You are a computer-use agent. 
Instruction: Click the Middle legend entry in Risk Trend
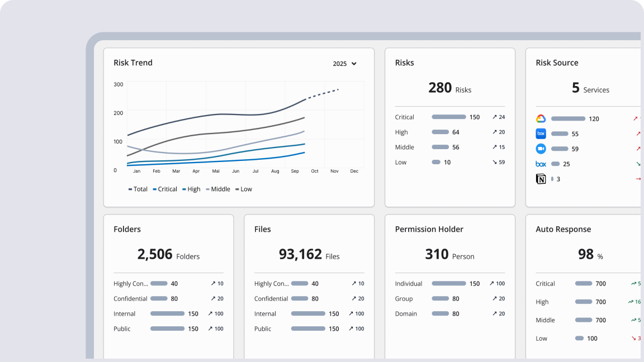218,189
